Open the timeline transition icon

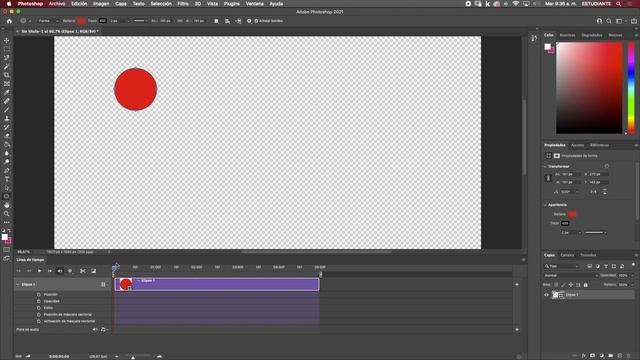pyautogui.click(x=93, y=271)
